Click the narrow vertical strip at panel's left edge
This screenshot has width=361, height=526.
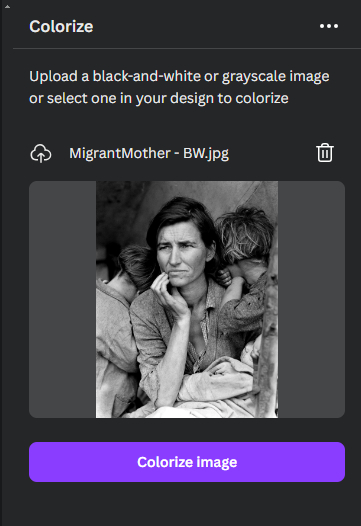1,263
